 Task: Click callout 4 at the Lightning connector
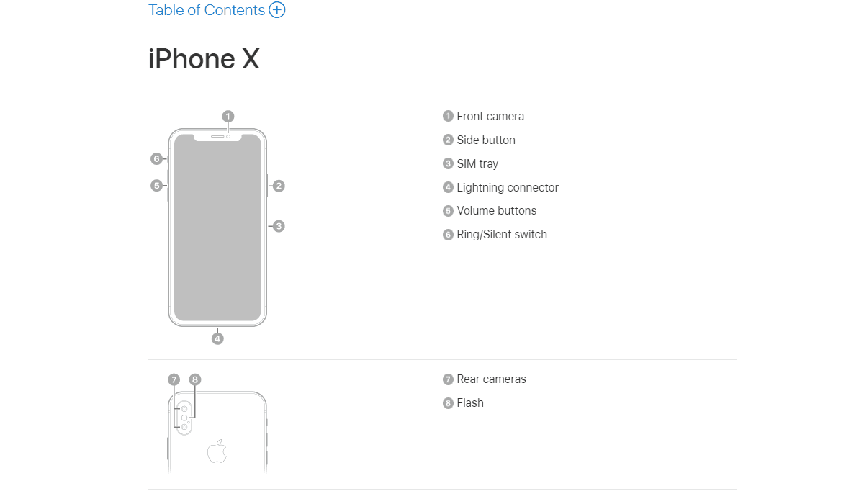[x=217, y=336]
